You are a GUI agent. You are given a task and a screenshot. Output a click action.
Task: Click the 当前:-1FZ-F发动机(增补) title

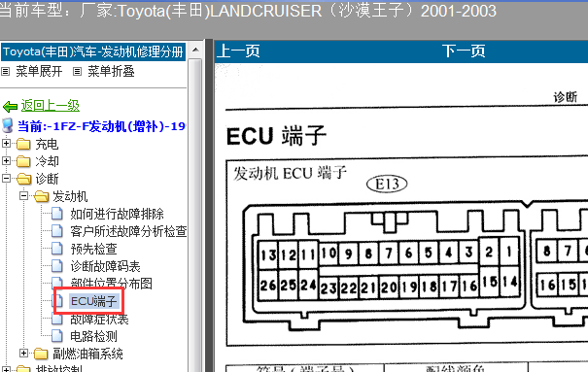click(x=101, y=126)
